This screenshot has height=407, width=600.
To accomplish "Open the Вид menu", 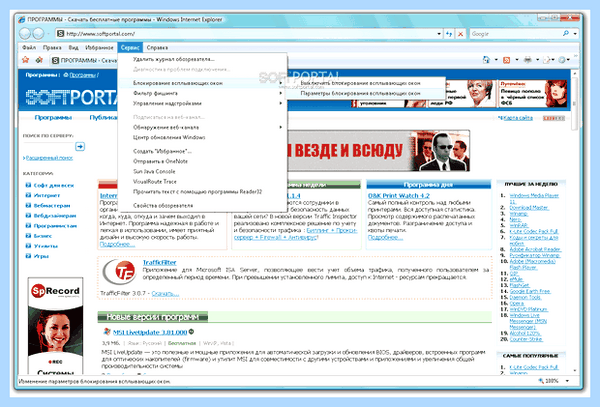I will [x=73, y=47].
